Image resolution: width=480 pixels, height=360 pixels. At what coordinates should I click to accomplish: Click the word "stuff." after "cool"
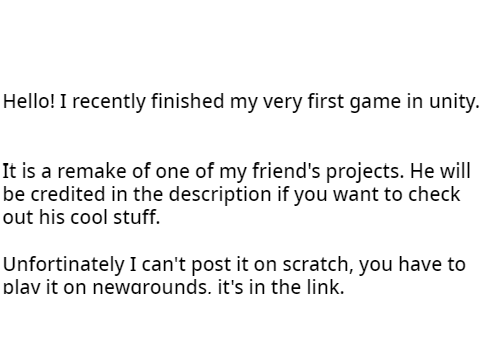[137, 217]
